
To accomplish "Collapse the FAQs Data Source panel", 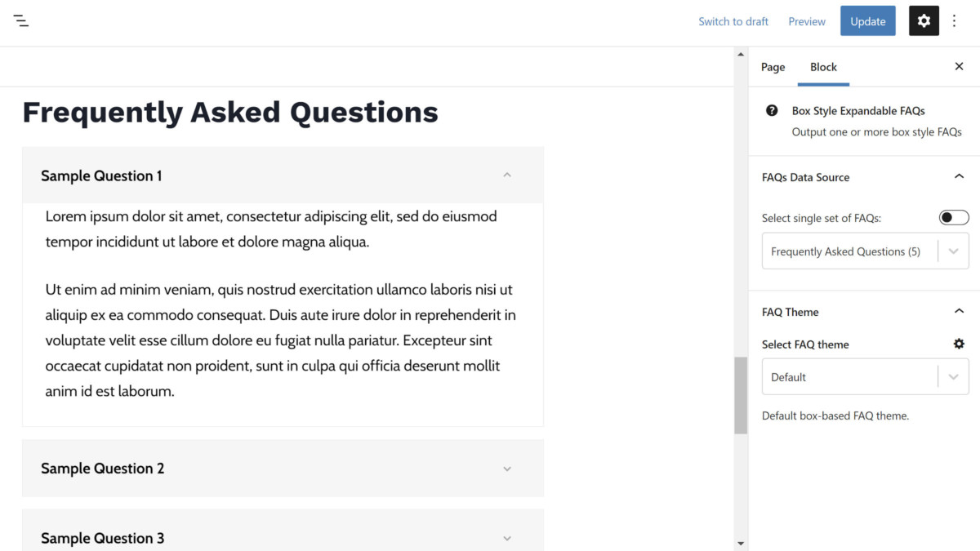I will pos(960,176).
